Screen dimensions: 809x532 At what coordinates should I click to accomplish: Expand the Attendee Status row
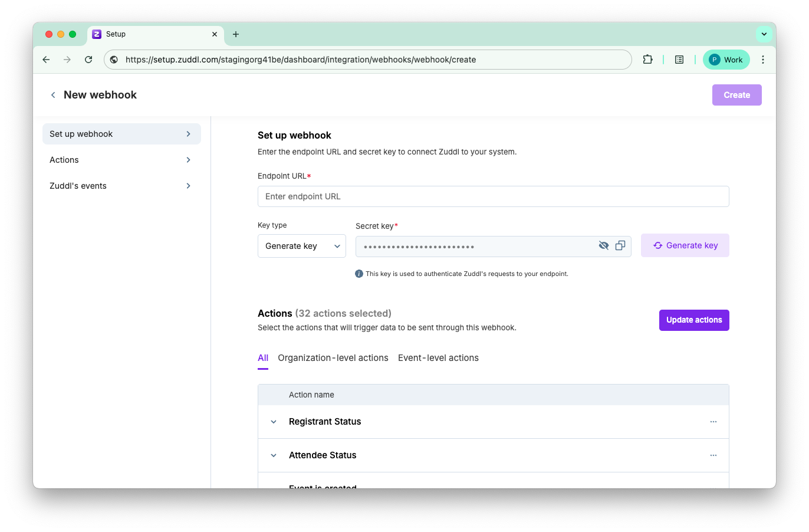pos(274,455)
